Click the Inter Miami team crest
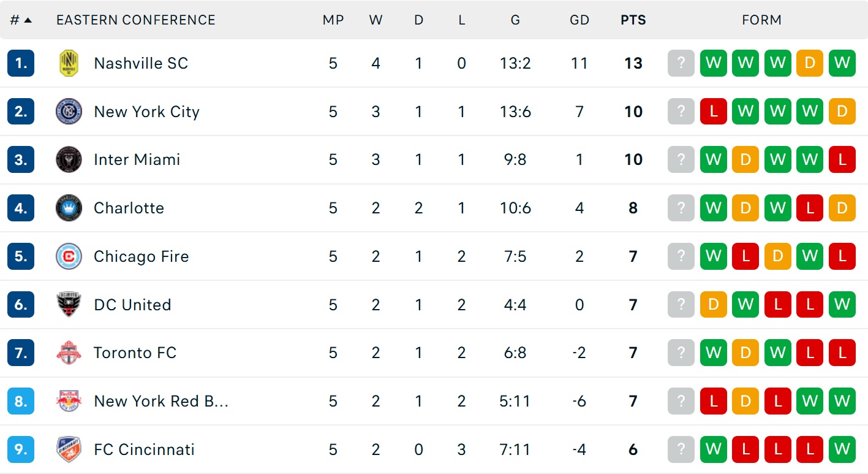This screenshot has height=474, width=868. coord(69,160)
